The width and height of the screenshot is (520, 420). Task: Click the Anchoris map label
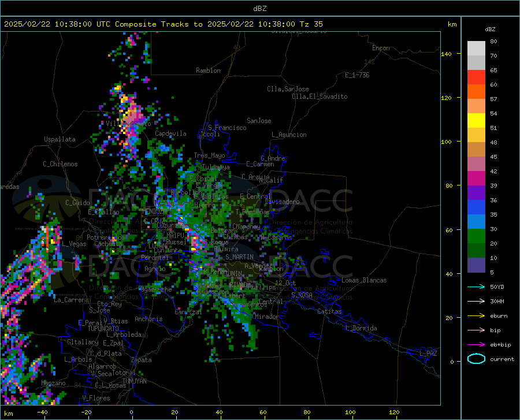(x=148, y=319)
